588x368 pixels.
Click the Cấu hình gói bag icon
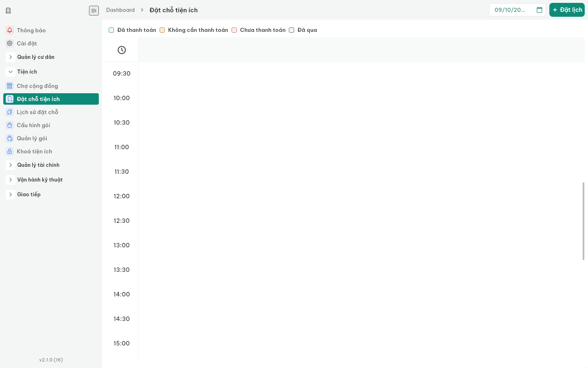click(10, 125)
